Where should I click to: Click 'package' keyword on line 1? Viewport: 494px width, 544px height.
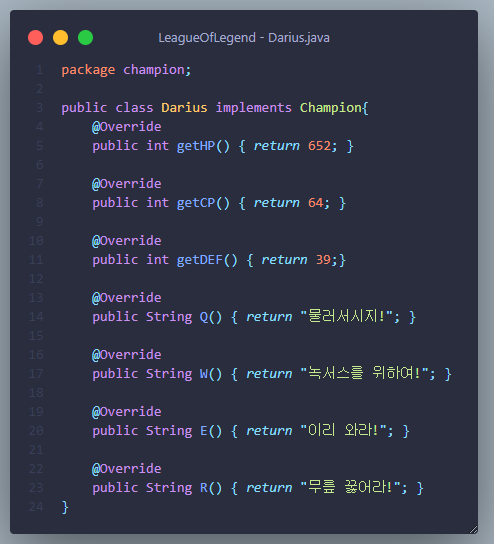tap(88, 70)
